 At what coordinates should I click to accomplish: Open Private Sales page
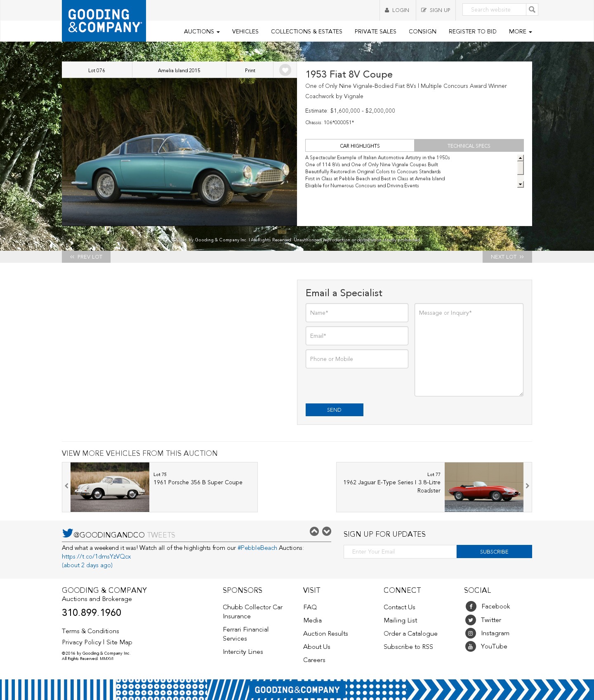click(375, 31)
